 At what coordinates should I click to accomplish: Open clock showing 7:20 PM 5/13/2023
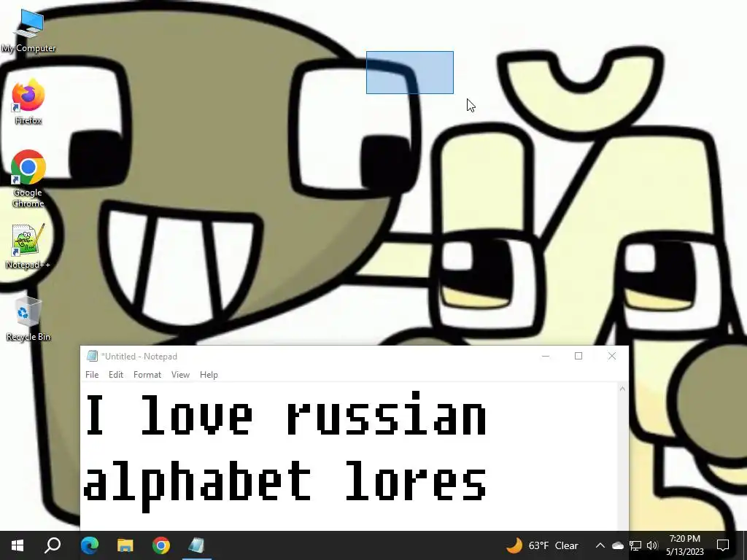tap(684, 545)
